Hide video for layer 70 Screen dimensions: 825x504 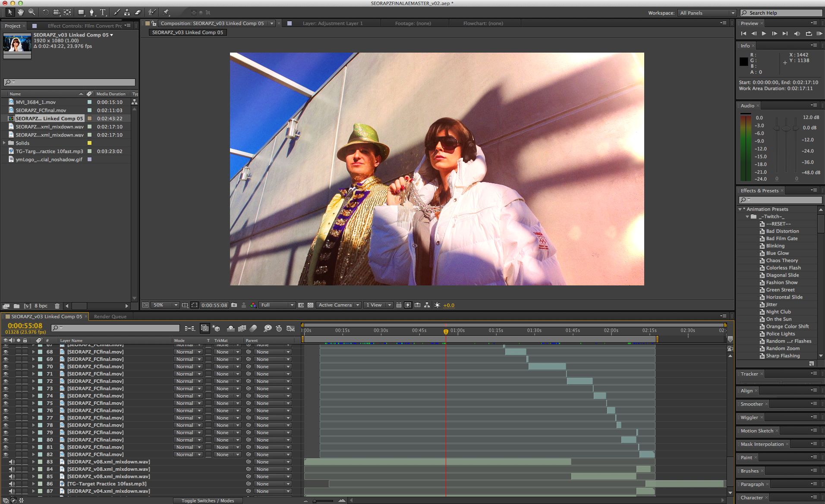pyautogui.click(x=6, y=366)
